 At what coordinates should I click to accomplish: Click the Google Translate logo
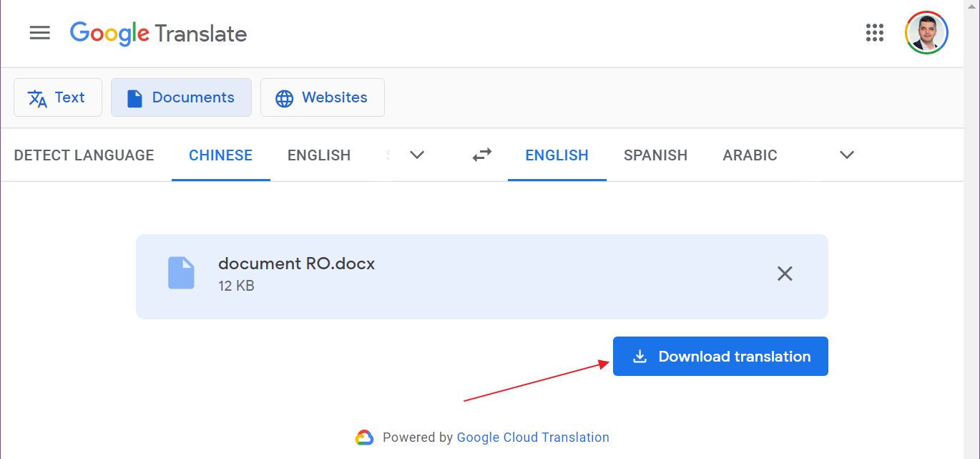(x=157, y=33)
